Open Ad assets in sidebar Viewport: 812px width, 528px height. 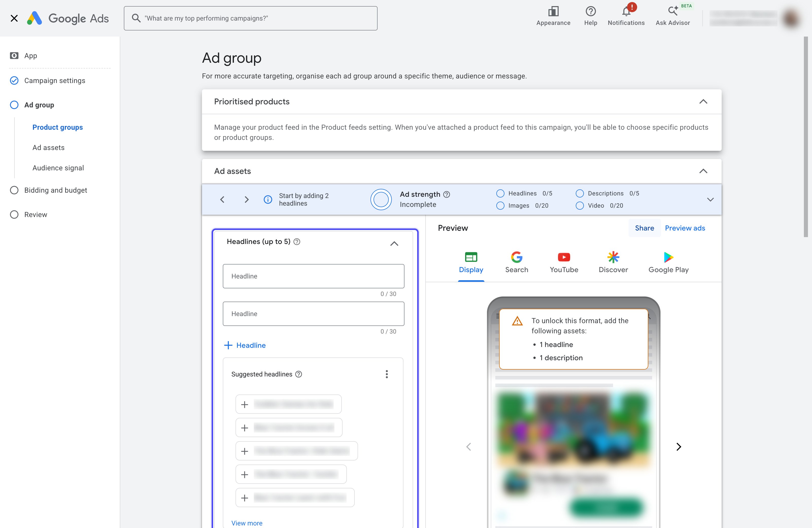(x=48, y=147)
